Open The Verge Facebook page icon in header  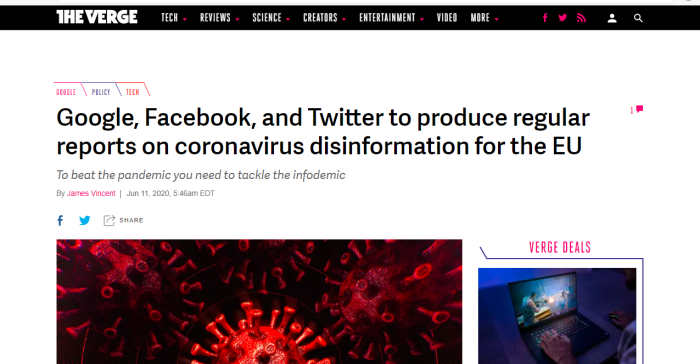click(x=545, y=18)
